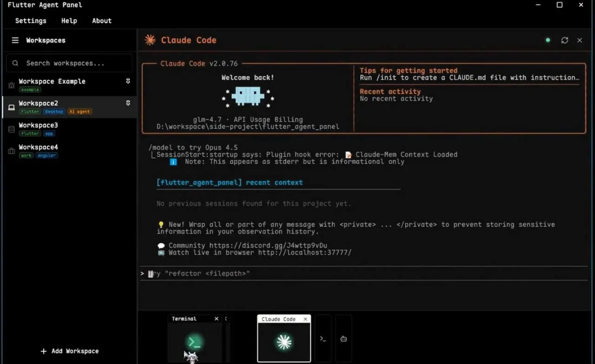595x364 pixels.
Task: Close the Claude Code thumbnail tab
Action: pos(305,319)
